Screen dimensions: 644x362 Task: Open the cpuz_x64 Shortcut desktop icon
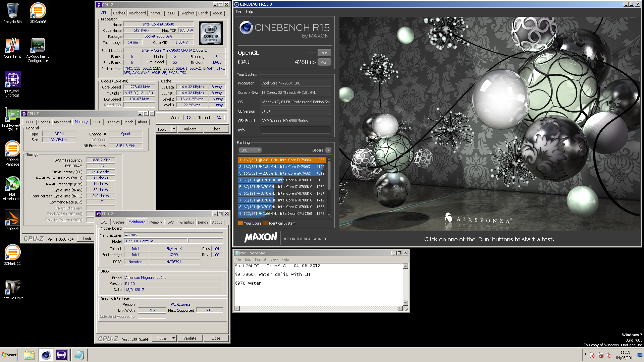[x=12, y=84]
